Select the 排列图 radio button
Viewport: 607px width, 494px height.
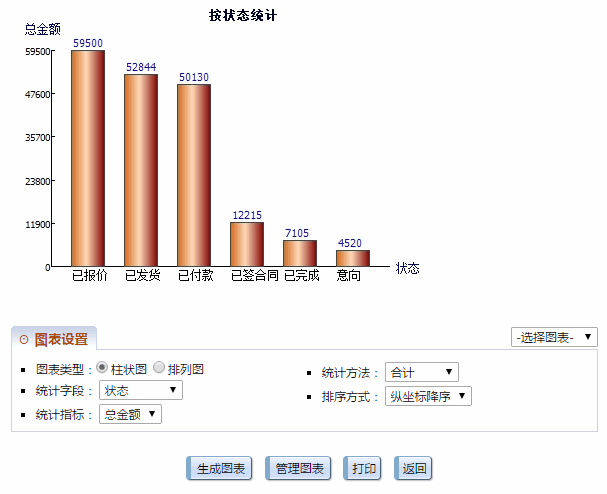(x=160, y=368)
